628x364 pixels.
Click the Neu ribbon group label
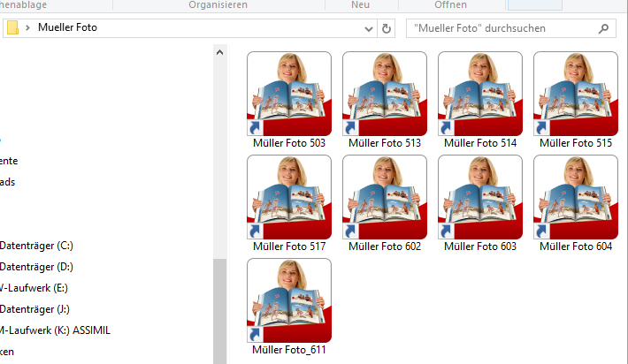(x=360, y=4)
